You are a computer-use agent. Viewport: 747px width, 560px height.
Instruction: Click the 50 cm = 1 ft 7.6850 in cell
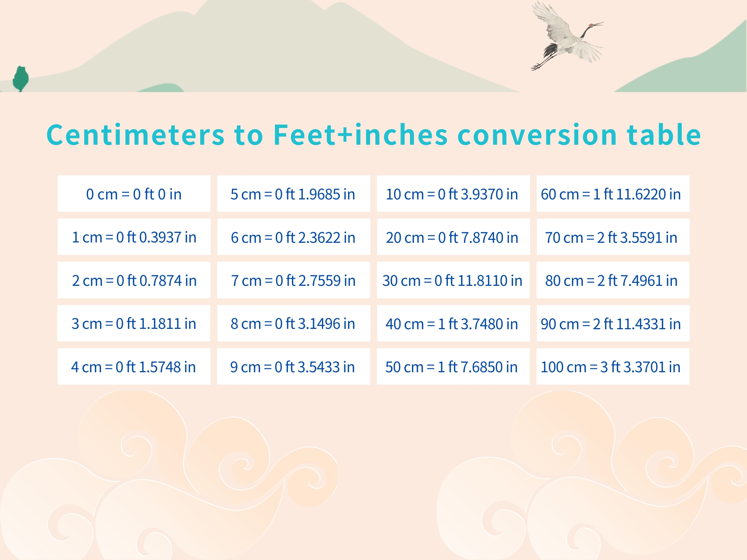(x=453, y=366)
